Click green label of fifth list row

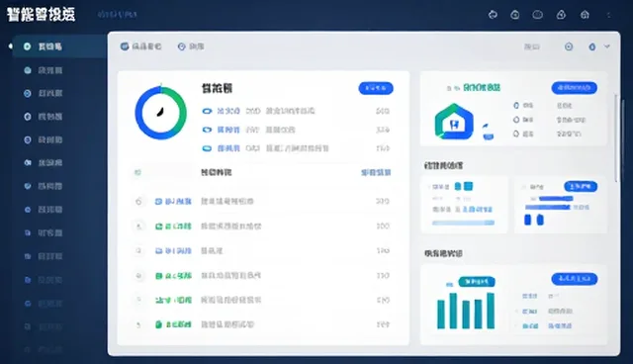pos(173,301)
